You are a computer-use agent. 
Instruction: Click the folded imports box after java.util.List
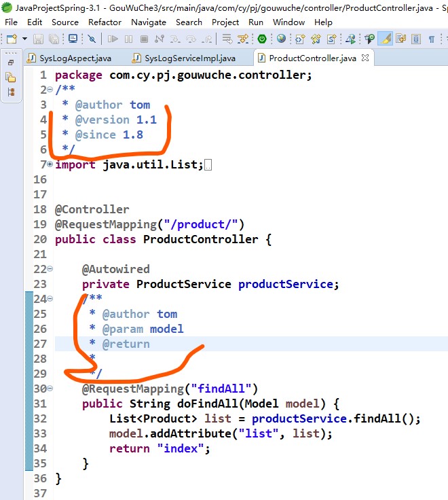pyautogui.click(x=208, y=165)
